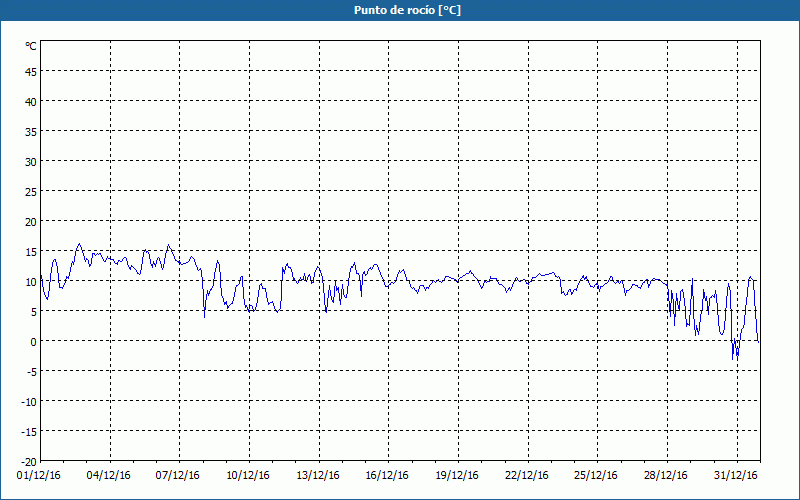Click the 19/12/16 date label
The width and height of the screenshot is (800, 500).
[x=457, y=476]
